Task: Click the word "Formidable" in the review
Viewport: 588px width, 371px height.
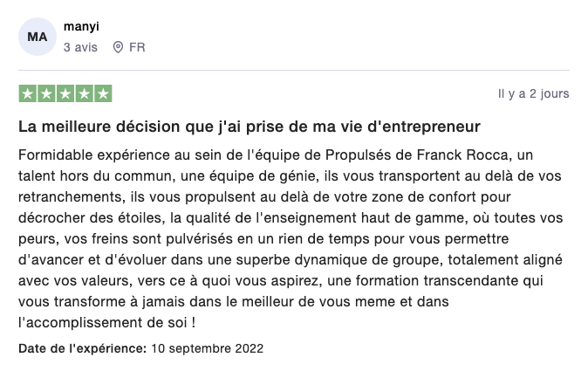Action: [x=56, y=155]
